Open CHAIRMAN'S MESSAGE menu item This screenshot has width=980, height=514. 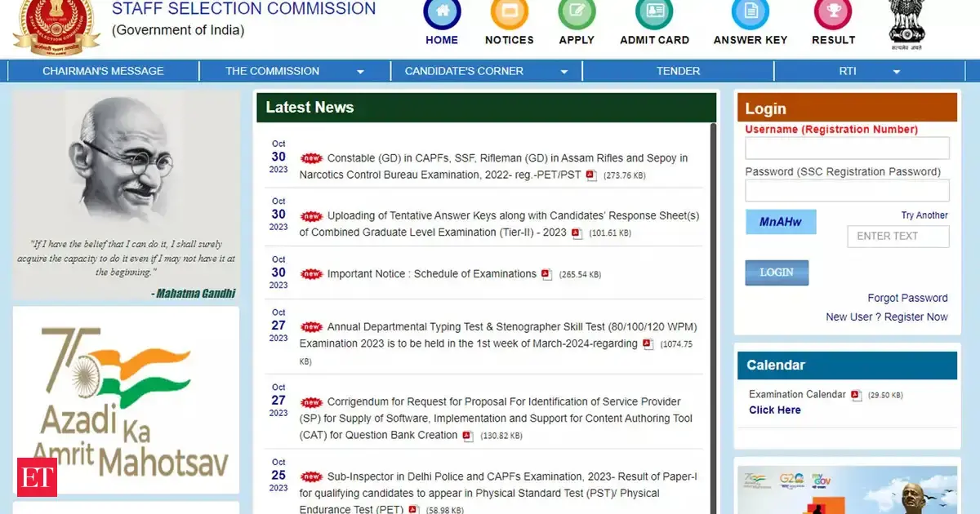coord(103,71)
